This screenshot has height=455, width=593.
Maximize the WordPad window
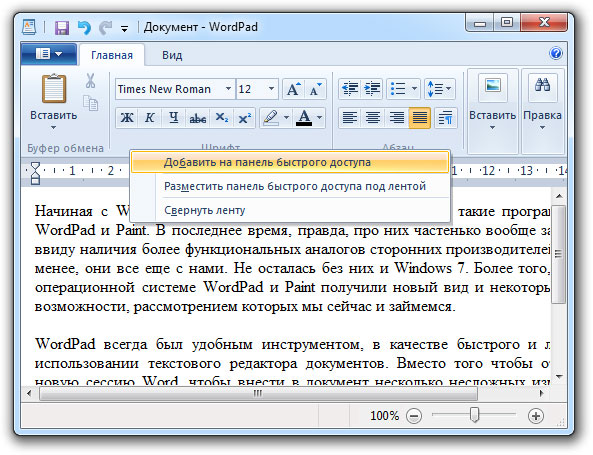tap(507, 22)
